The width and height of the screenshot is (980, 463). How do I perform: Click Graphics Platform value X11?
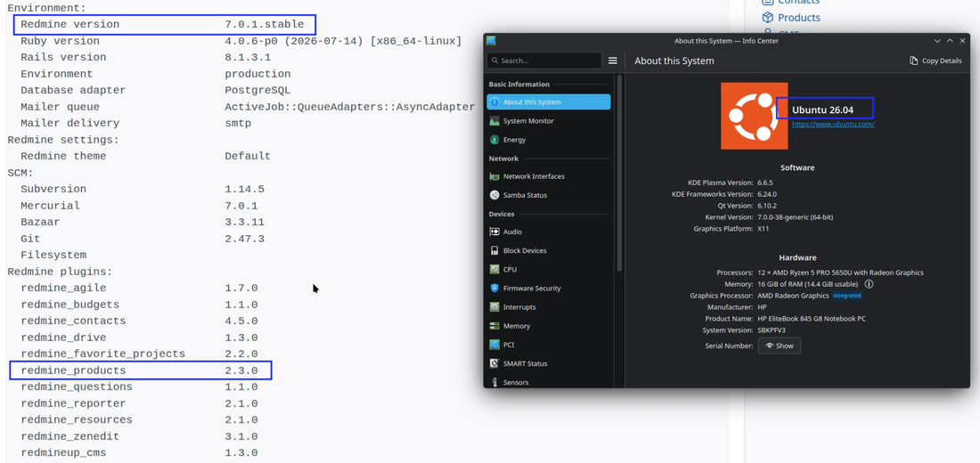point(764,229)
